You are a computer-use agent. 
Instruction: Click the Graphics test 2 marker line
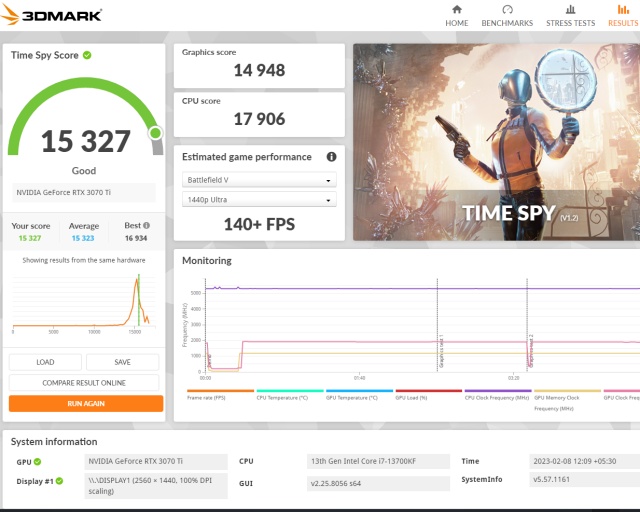527,325
